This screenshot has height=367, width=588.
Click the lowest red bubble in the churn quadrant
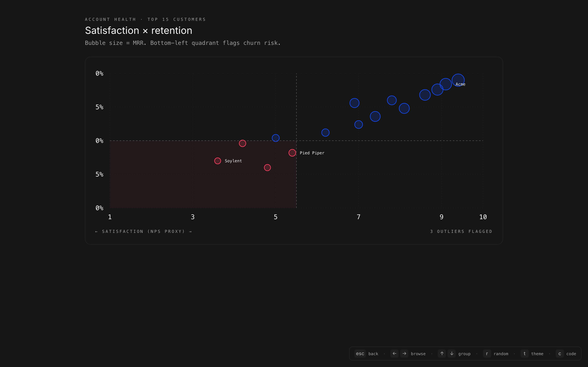(x=267, y=168)
